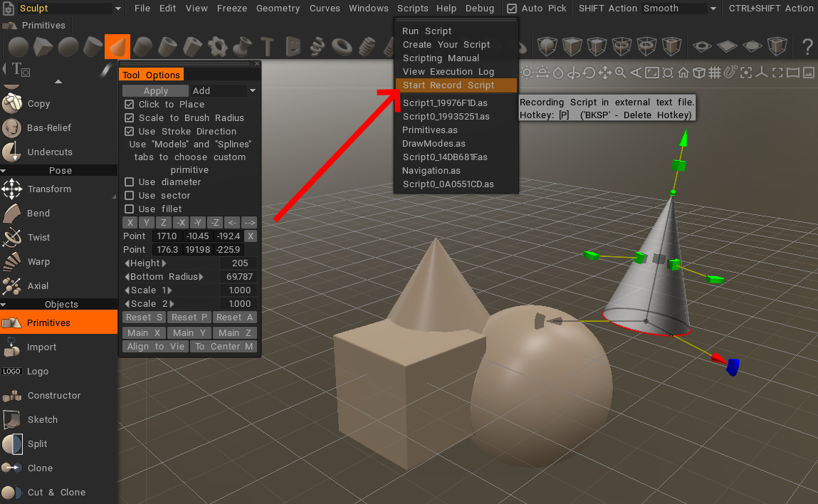The width and height of the screenshot is (818, 504).
Task: Expand the SHIFT Action Smooth dropdown
Action: (713, 9)
